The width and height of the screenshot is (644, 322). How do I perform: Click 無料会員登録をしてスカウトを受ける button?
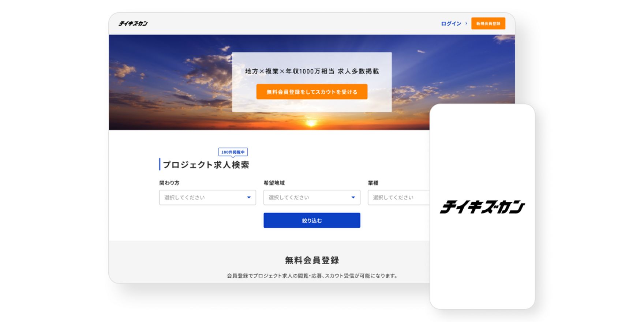pyautogui.click(x=312, y=92)
